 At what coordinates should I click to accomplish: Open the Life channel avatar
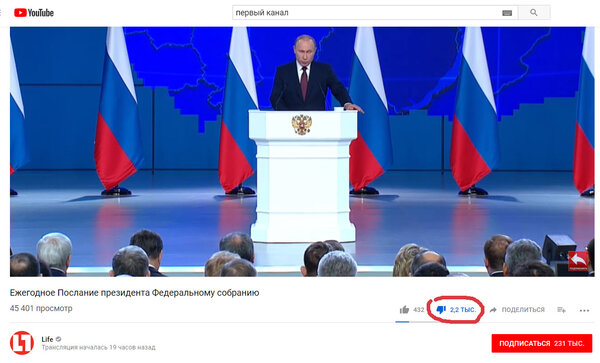[22, 343]
